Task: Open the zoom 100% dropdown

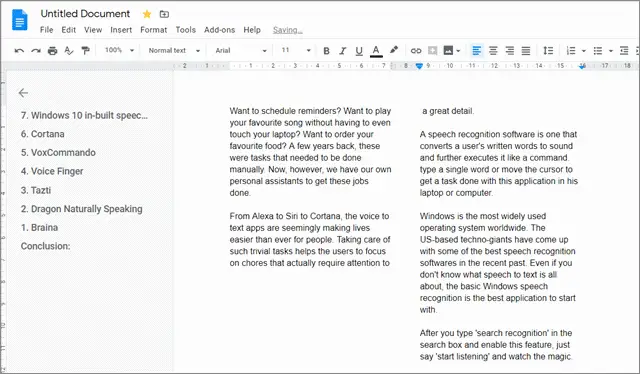Action: 119,50
